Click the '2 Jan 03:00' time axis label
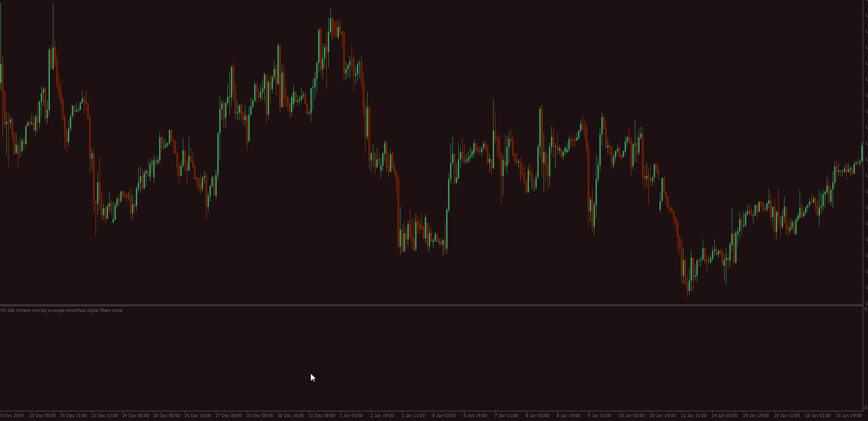This screenshot has width=868, height=421. coord(351,416)
